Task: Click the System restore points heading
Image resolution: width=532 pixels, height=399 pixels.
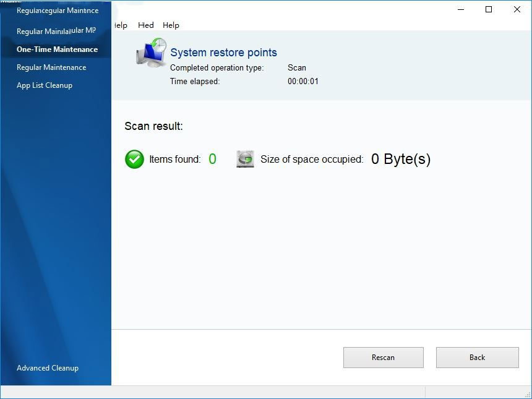Action: [x=223, y=53]
